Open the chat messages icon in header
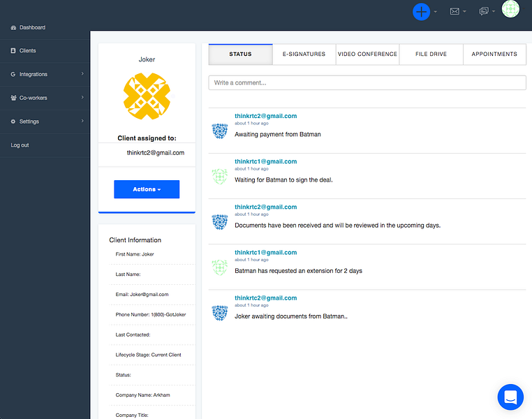This screenshot has height=419, width=532. [484, 11]
